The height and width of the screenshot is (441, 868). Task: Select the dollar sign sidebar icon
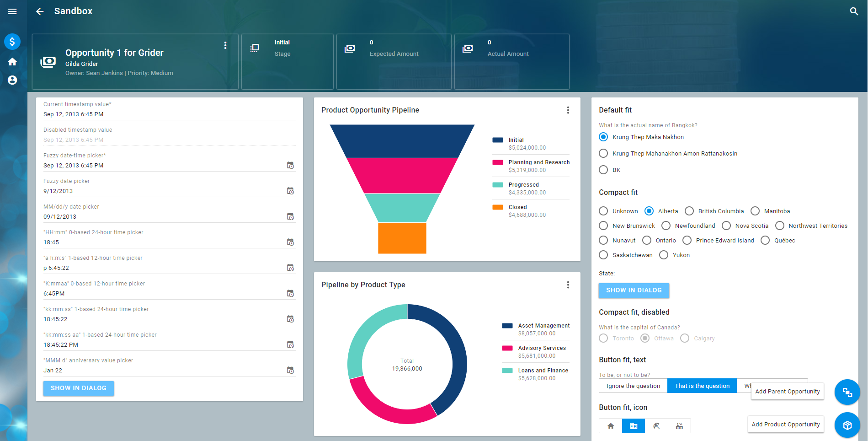[12, 42]
